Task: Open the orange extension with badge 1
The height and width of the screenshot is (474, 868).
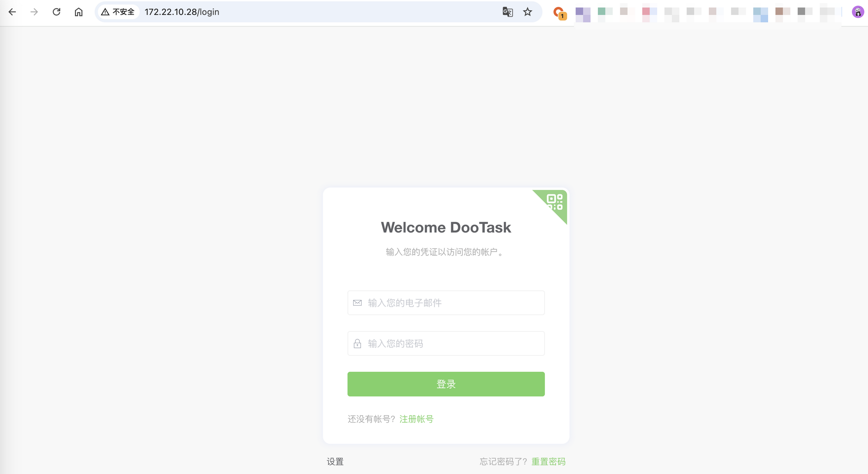Action: click(559, 13)
